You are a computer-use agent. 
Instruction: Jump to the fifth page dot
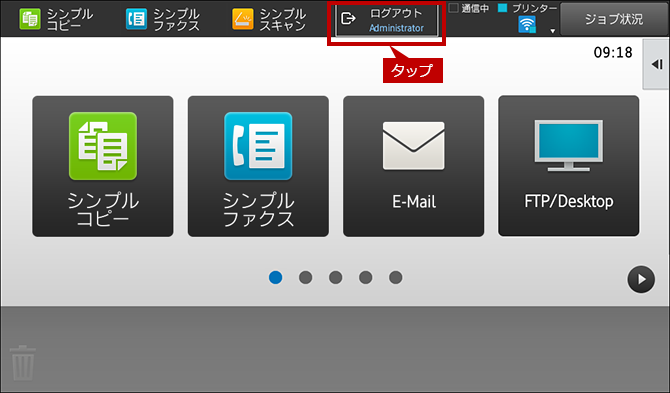coord(396,278)
